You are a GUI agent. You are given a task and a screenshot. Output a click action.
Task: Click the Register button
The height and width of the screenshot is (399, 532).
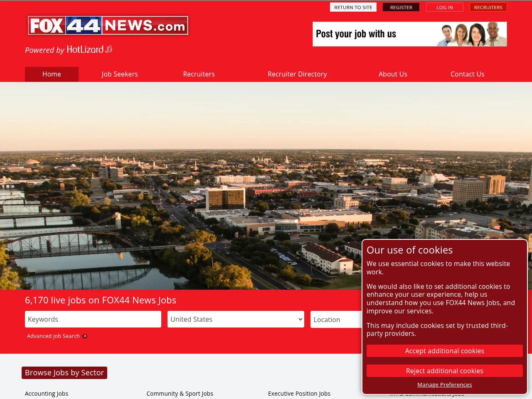tap(401, 7)
